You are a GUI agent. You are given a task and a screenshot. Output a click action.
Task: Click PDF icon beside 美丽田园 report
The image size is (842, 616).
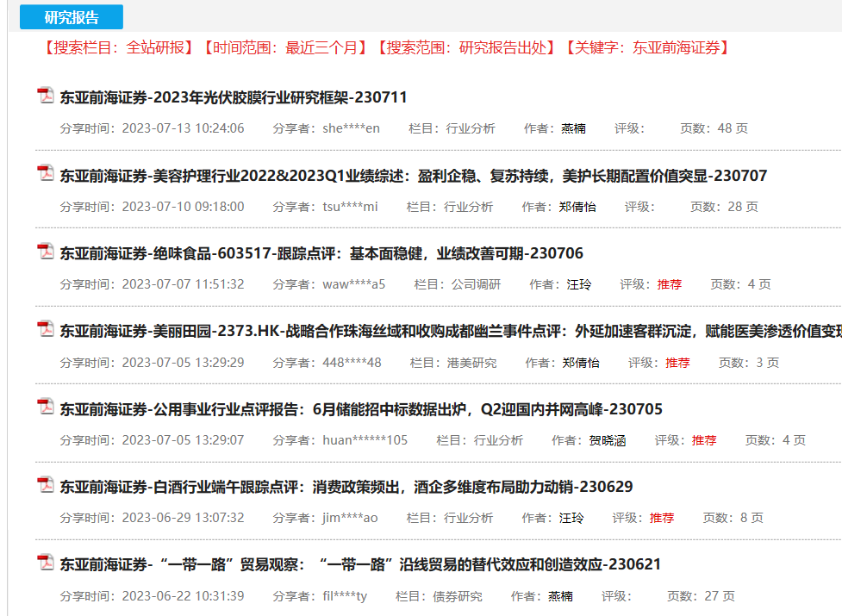46,329
